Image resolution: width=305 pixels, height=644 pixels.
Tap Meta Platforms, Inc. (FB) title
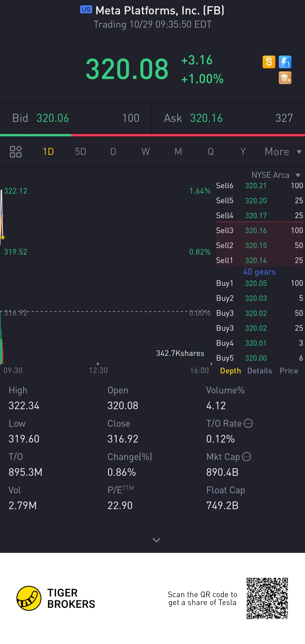click(160, 10)
